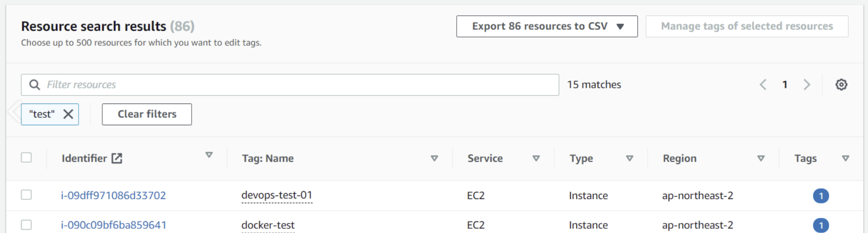868x233 pixels.
Task: Select checkbox for i-090c09bf6ba859641
Action: pyautogui.click(x=27, y=224)
